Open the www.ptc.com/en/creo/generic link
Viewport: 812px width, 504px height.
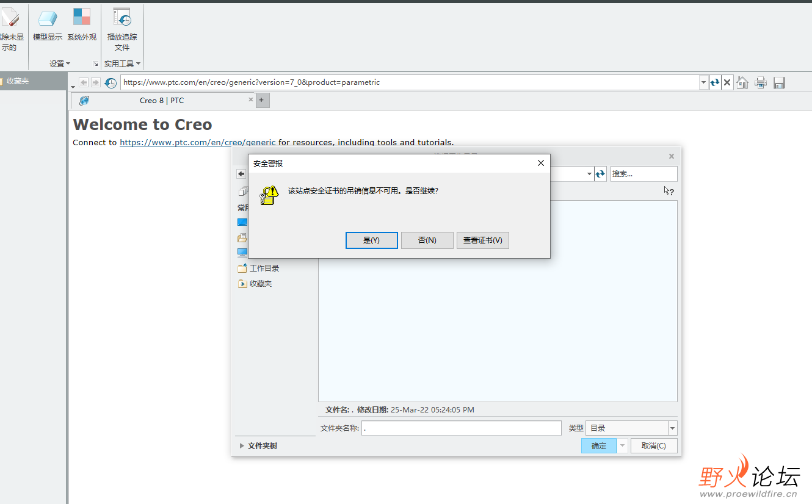point(198,142)
